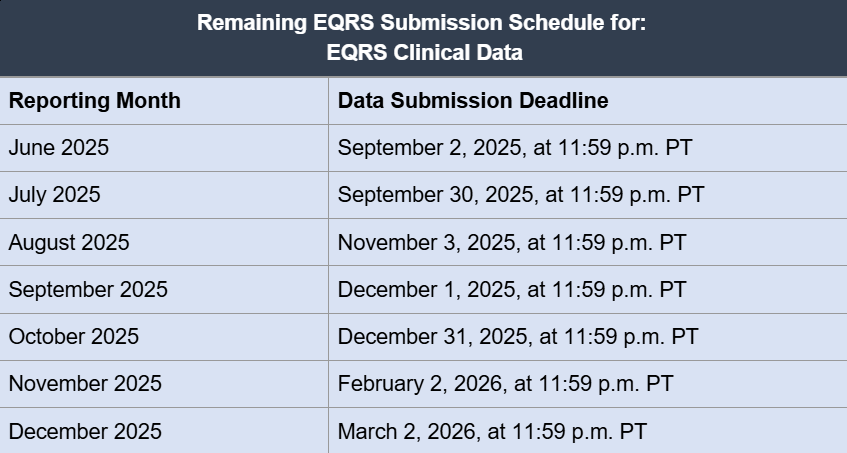This screenshot has height=453, width=847.
Task: Click the 'June 2025' reporting month cell
Action: coord(59,148)
